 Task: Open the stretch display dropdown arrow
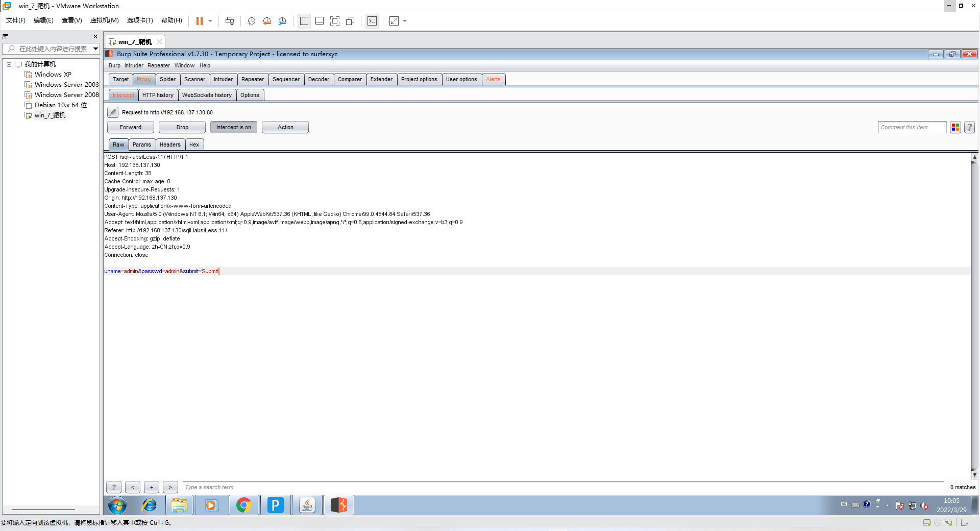405,21
